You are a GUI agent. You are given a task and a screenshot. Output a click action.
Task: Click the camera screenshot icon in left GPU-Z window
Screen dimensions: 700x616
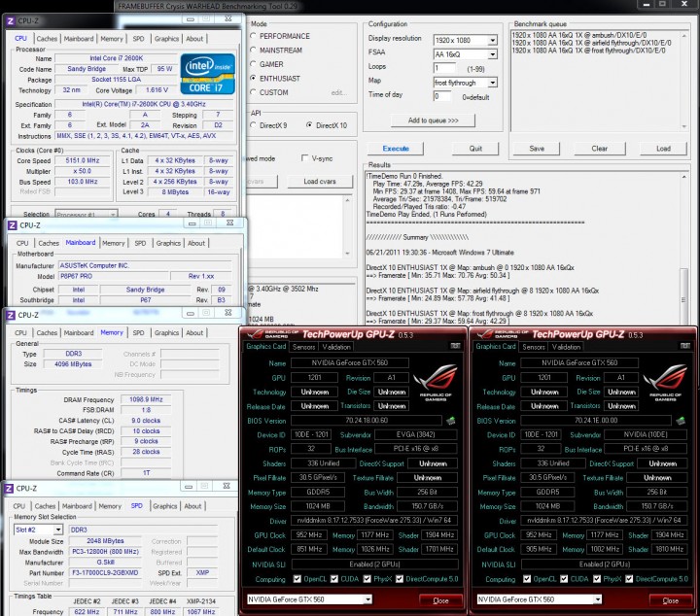(x=455, y=346)
